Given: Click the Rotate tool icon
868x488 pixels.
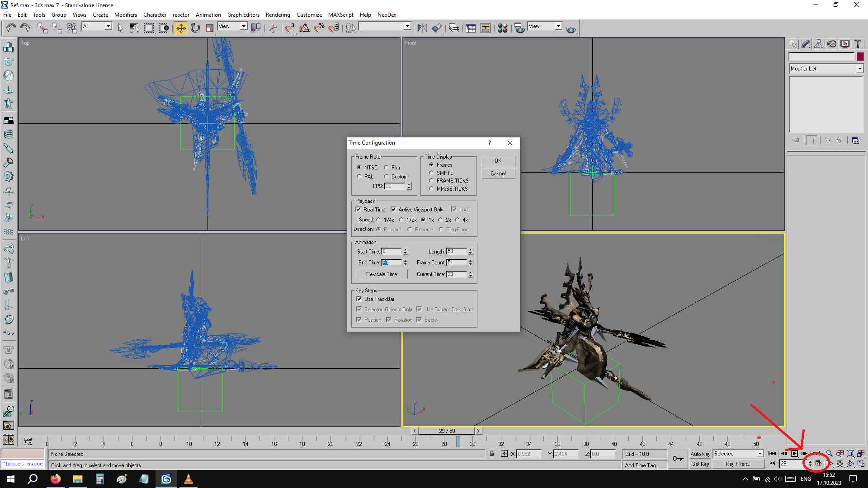Looking at the screenshot, I should [x=195, y=28].
